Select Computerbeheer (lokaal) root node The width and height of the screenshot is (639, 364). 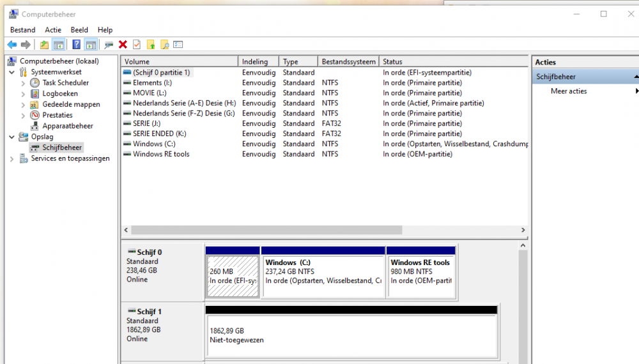[59, 61]
